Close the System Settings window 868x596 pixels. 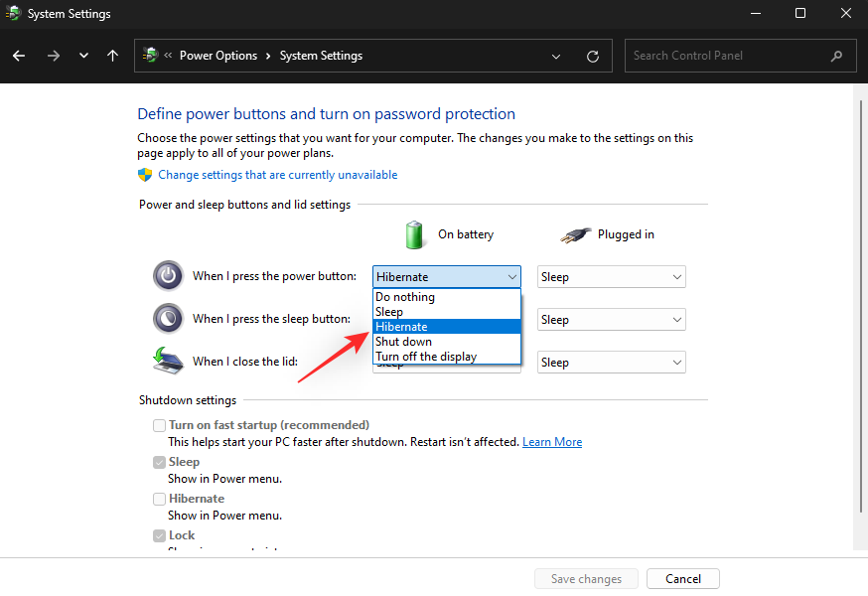tap(846, 13)
